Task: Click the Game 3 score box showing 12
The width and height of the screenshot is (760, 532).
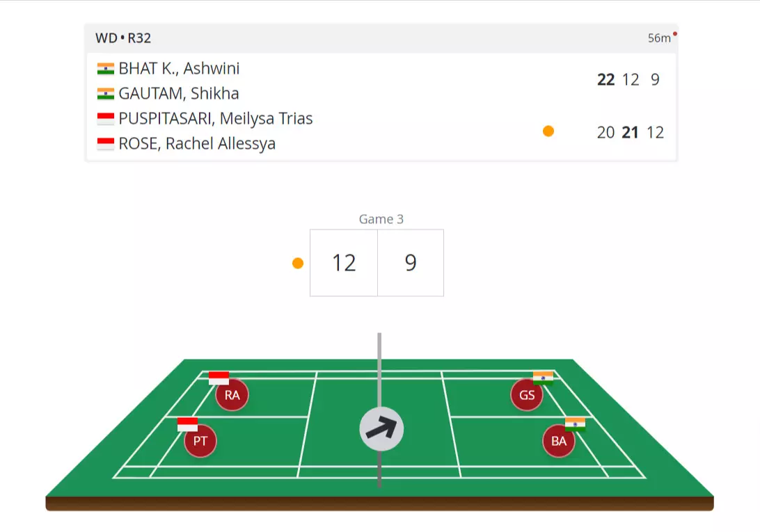Action: point(344,263)
